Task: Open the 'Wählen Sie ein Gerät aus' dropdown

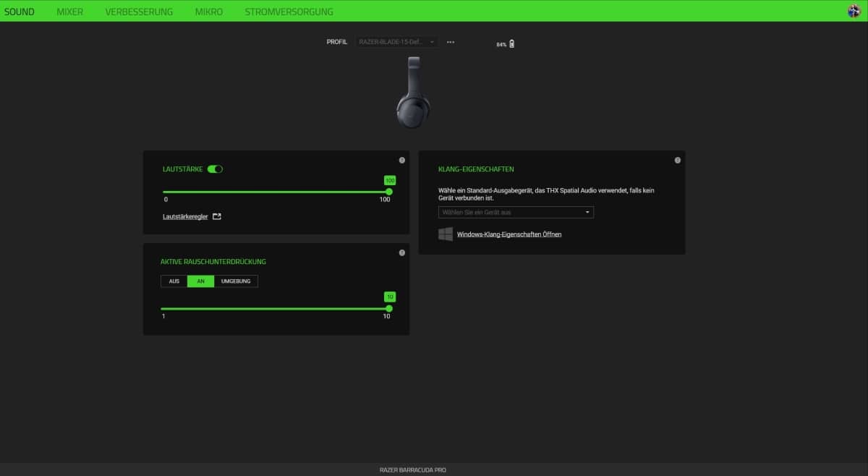Action: coord(516,213)
